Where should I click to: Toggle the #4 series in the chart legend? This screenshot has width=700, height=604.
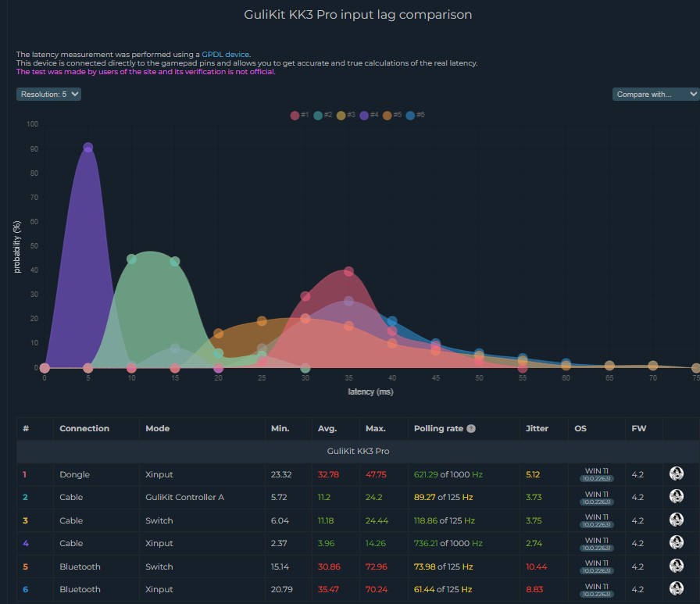[x=369, y=115]
